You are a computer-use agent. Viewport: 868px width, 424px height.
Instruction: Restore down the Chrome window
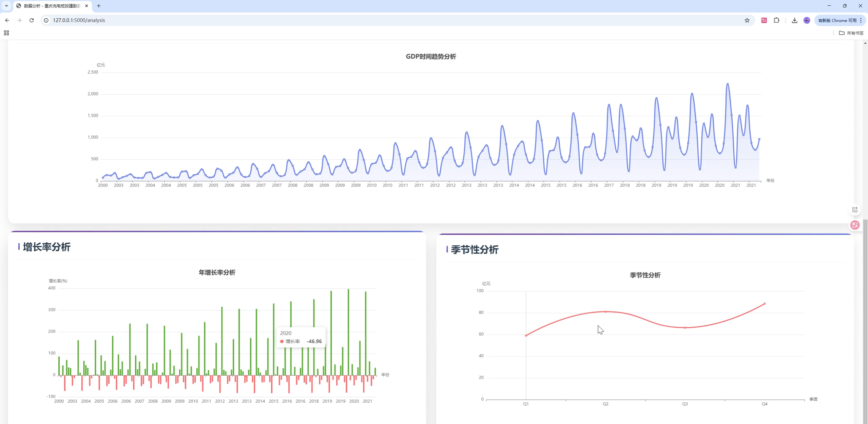(x=845, y=6)
